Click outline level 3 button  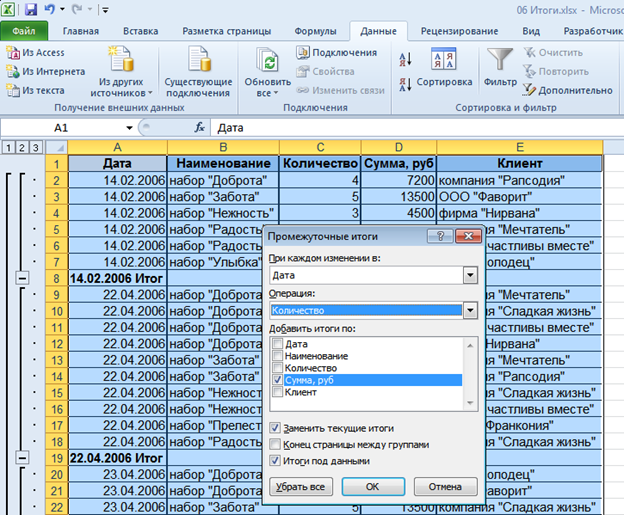35,148
